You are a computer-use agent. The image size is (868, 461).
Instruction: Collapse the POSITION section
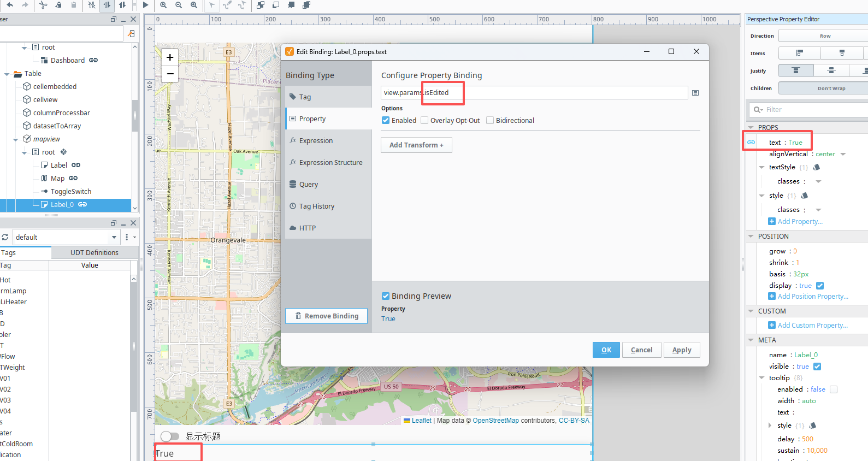coord(751,237)
